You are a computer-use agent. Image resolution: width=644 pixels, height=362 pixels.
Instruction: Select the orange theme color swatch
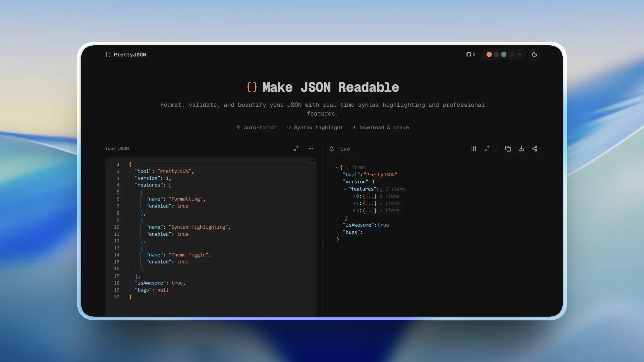tap(489, 54)
